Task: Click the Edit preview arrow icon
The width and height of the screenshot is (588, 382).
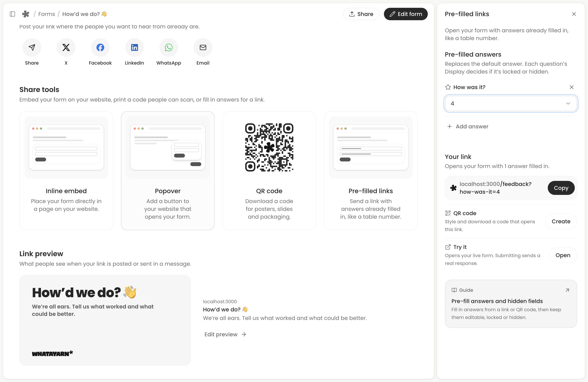Action: [244, 334]
